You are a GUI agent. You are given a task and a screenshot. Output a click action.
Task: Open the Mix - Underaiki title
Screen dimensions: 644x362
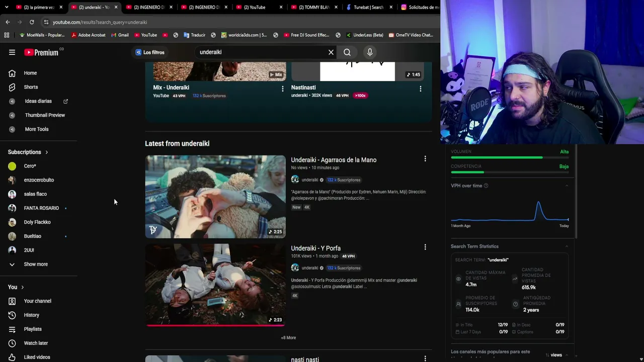(171, 87)
